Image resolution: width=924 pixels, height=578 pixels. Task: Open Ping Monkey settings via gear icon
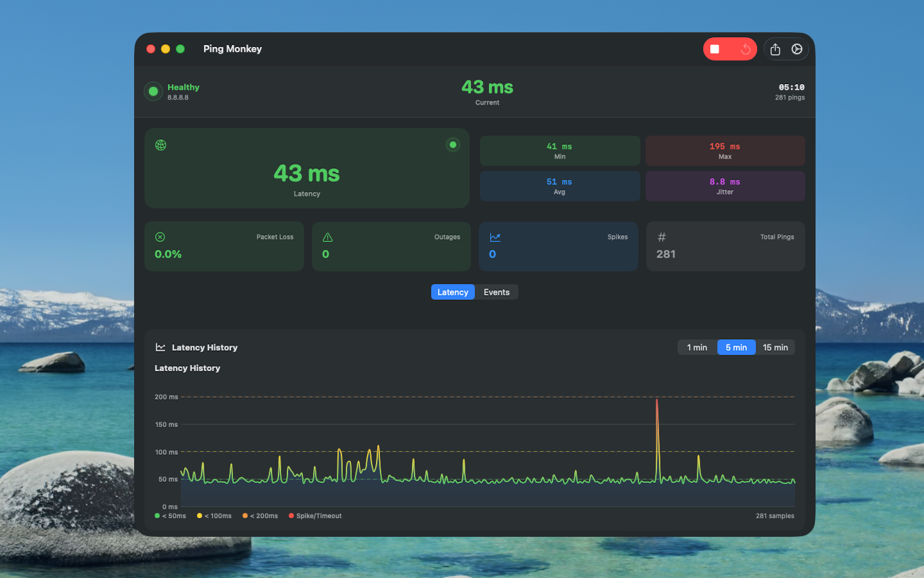[x=797, y=49]
